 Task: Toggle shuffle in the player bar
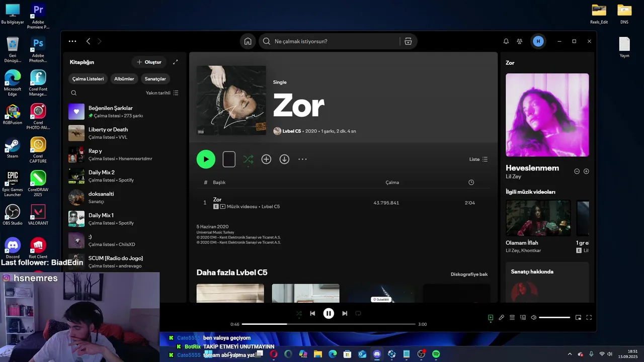299,313
